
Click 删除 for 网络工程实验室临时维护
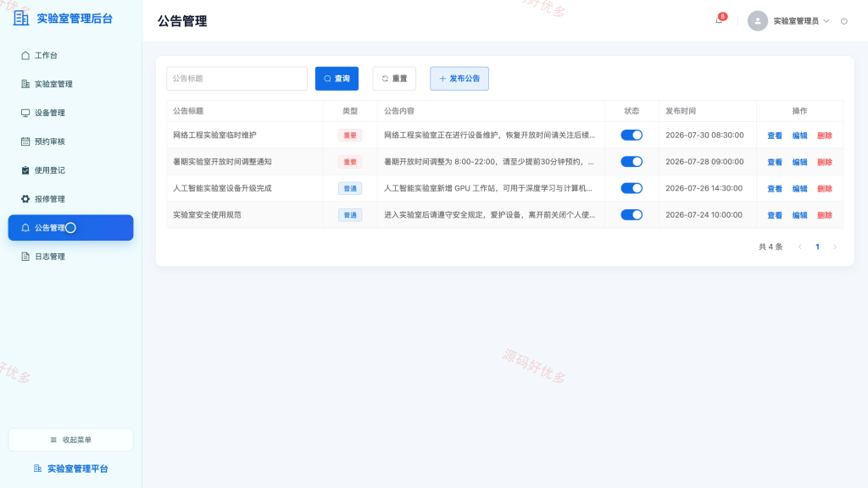pyautogui.click(x=825, y=136)
